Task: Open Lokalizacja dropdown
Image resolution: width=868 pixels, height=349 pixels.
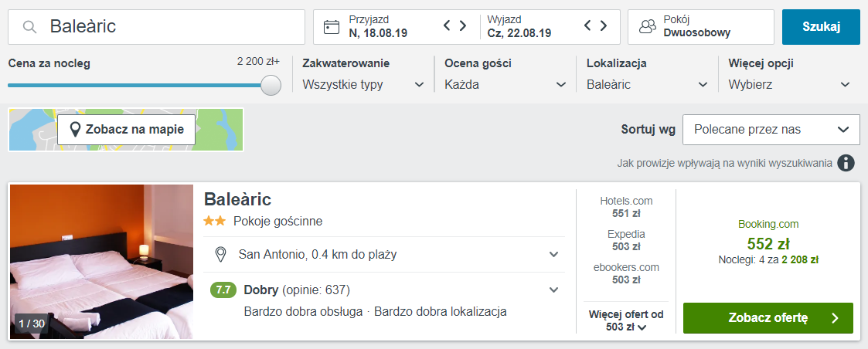Action: [648, 85]
